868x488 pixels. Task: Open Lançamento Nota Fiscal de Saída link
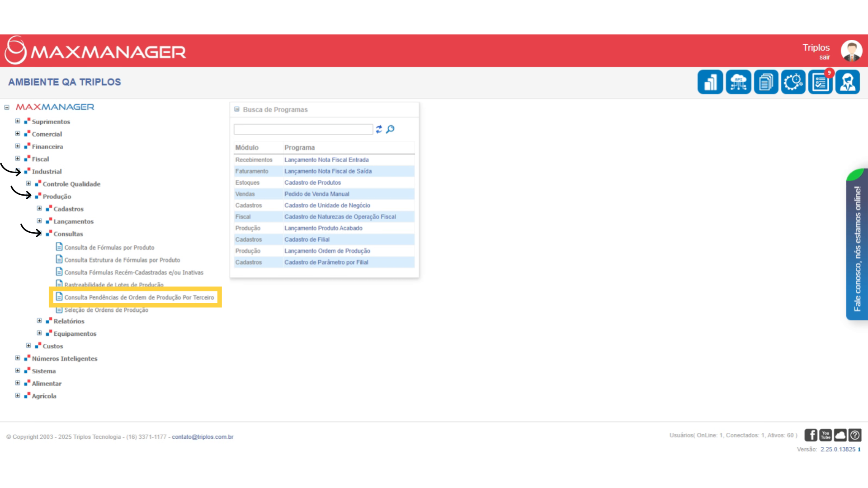[x=328, y=171]
